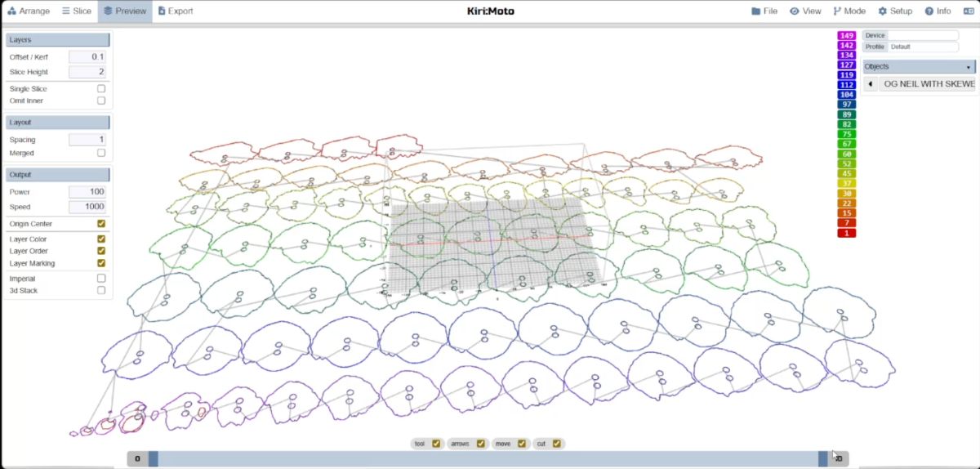
Task: Enable the 3d Stack checkbox
Action: [x=101, y=290]
